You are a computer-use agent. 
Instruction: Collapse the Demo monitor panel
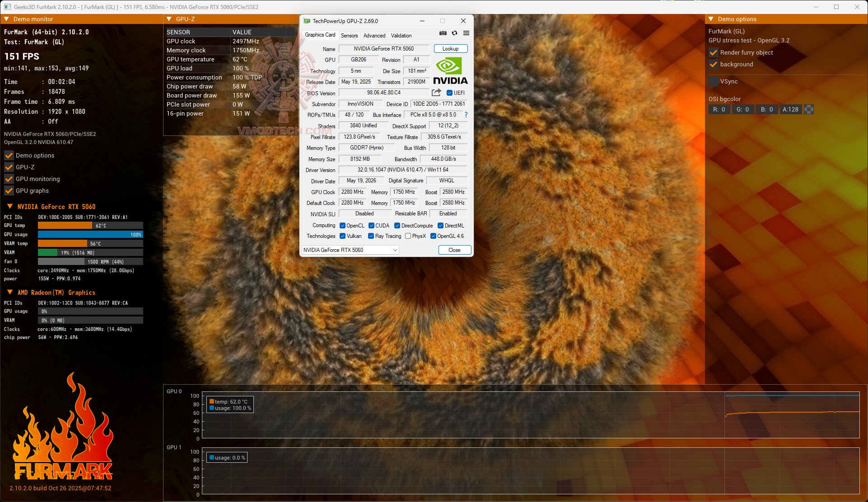[7, 19]
